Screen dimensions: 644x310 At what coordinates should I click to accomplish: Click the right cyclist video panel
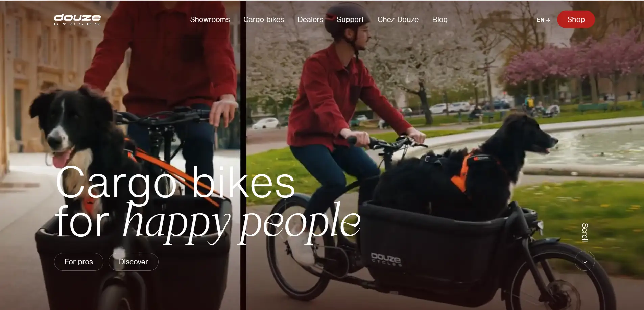[x=445, y=155]
